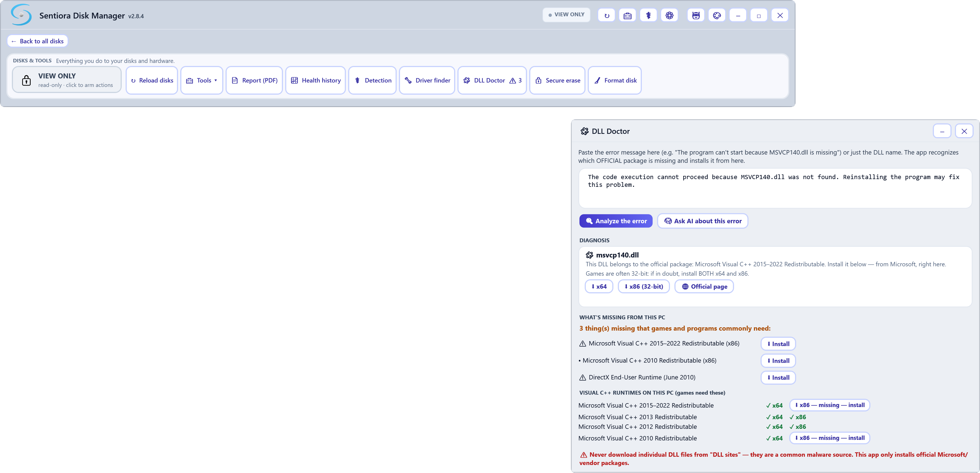This screenshot has height=473, width=980.
Task: Go back to all disks
Action: point(38,41)
